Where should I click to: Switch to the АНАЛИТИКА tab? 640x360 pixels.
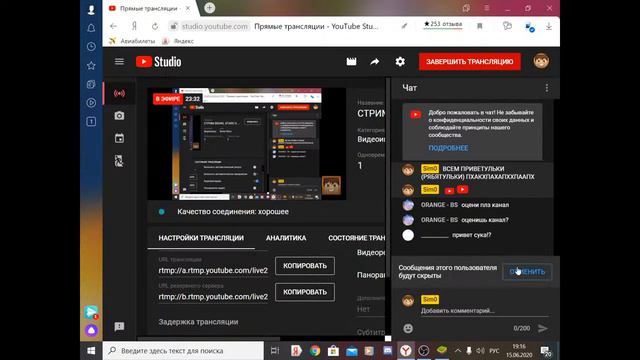pyautogui.click(x=286, y=238)
